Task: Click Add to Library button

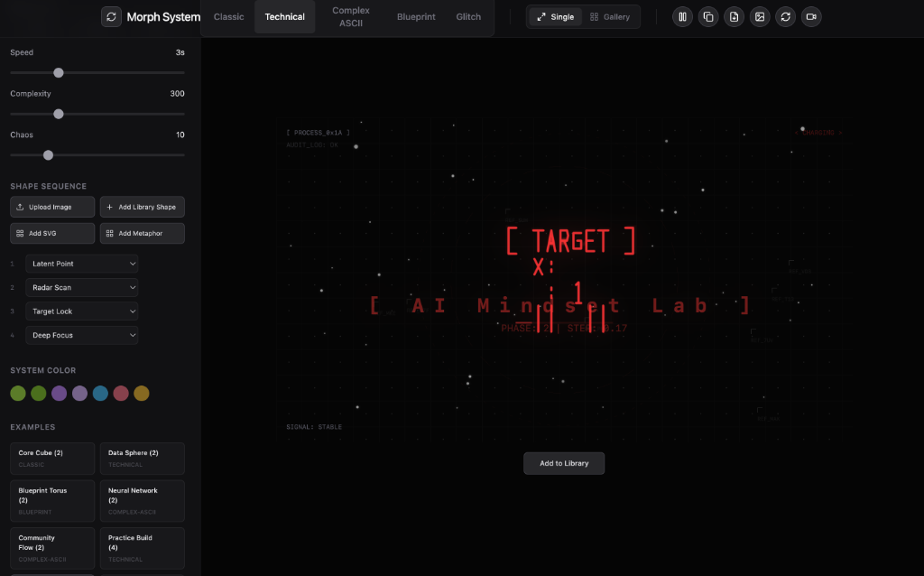Action: [x=564, y=463]
